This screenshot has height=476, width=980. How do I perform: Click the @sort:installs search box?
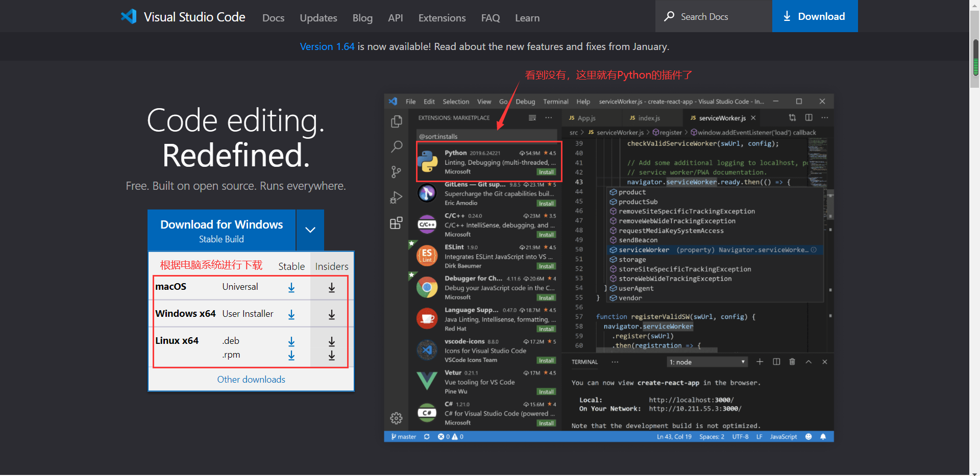pos(487,136)
